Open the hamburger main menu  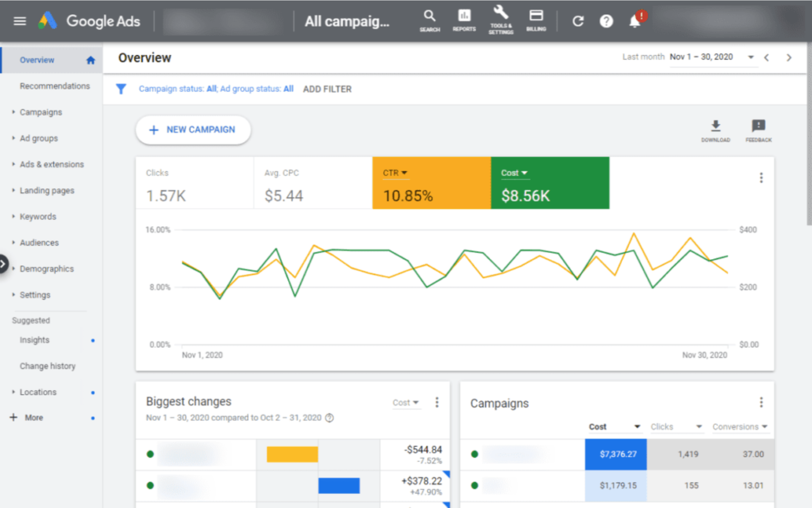tap(19, 21)
